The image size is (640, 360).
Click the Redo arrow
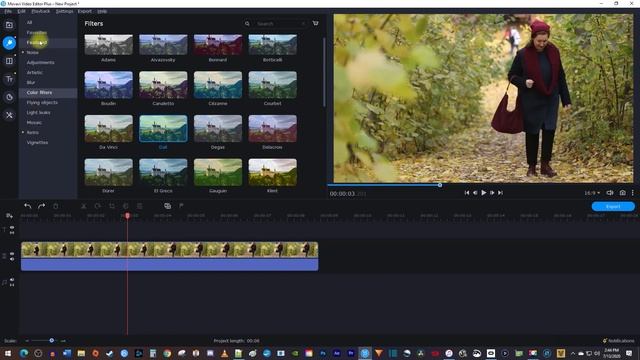42,206
